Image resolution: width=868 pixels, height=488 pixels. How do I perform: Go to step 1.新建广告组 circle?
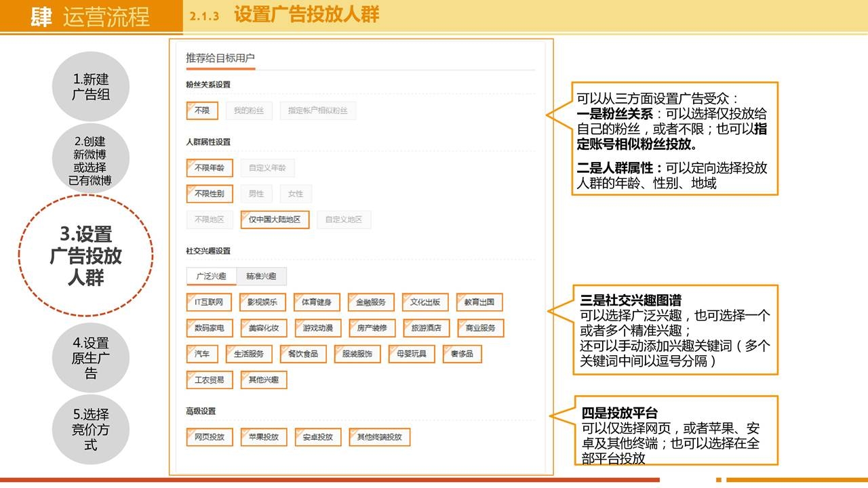[x=91, y=87]
